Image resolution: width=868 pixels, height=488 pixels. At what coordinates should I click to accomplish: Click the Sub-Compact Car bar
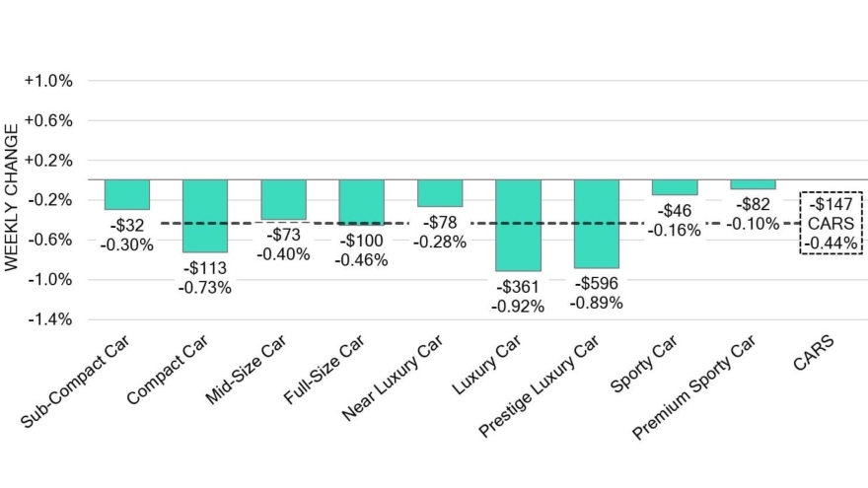coord(127,194)
